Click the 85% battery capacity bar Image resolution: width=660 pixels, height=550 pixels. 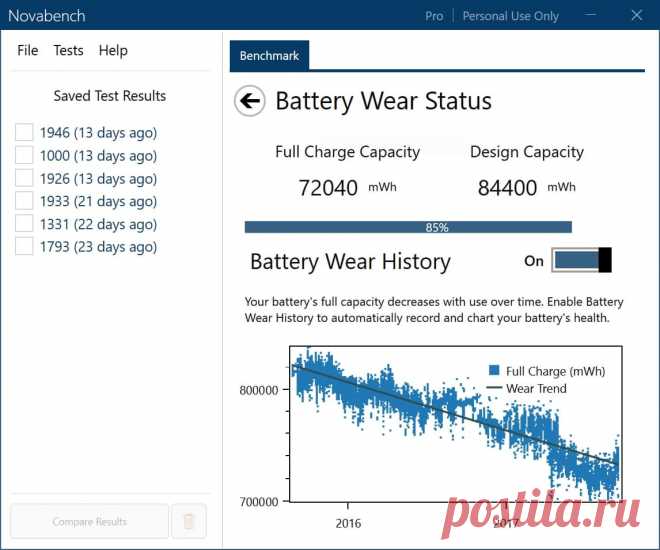(408, 227)
